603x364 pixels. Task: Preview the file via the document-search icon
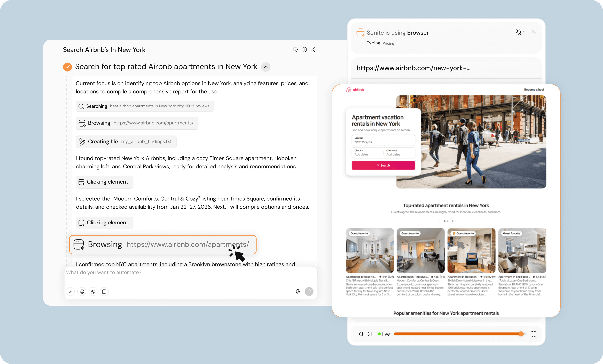point(295,49)
